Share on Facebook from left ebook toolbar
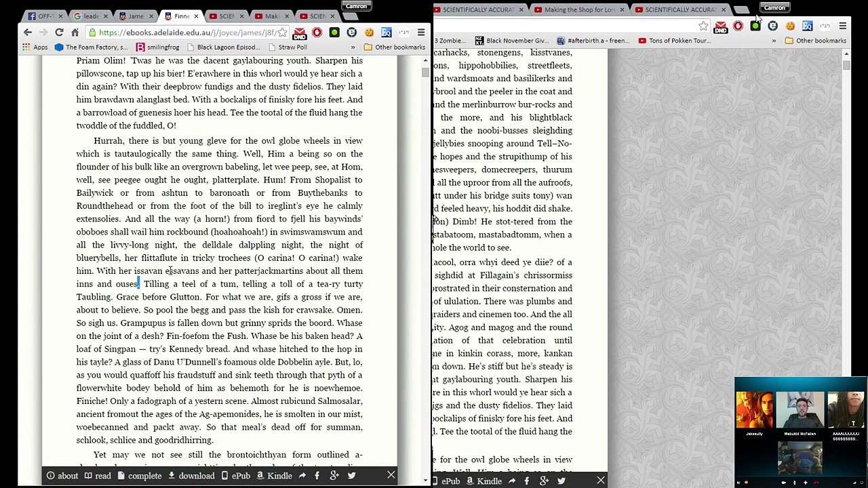 point(317,476)
